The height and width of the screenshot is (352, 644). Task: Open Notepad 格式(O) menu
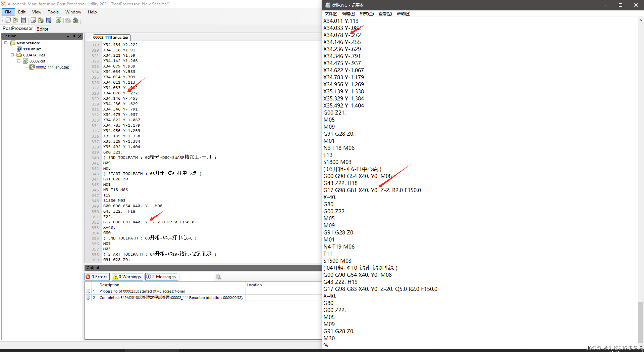click(x=367, y=14)
